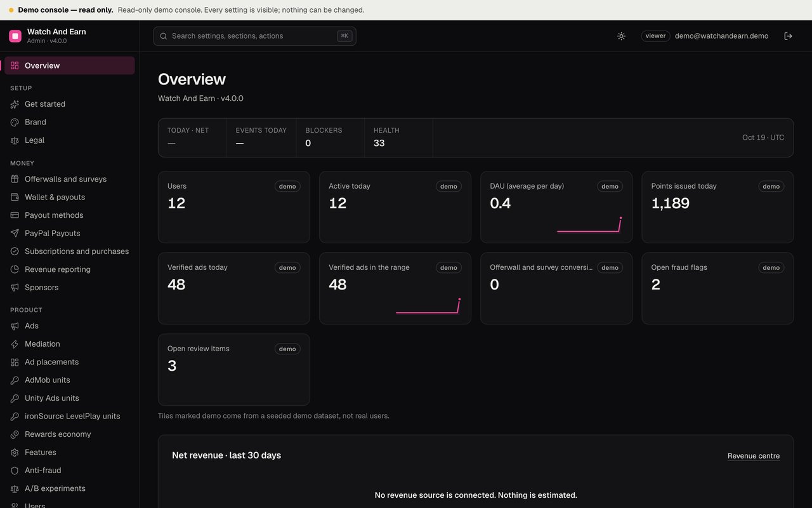Click the HEALTH value 33
Screen dimensions: 812x508
pyautogui.click(x=379, y=144)
